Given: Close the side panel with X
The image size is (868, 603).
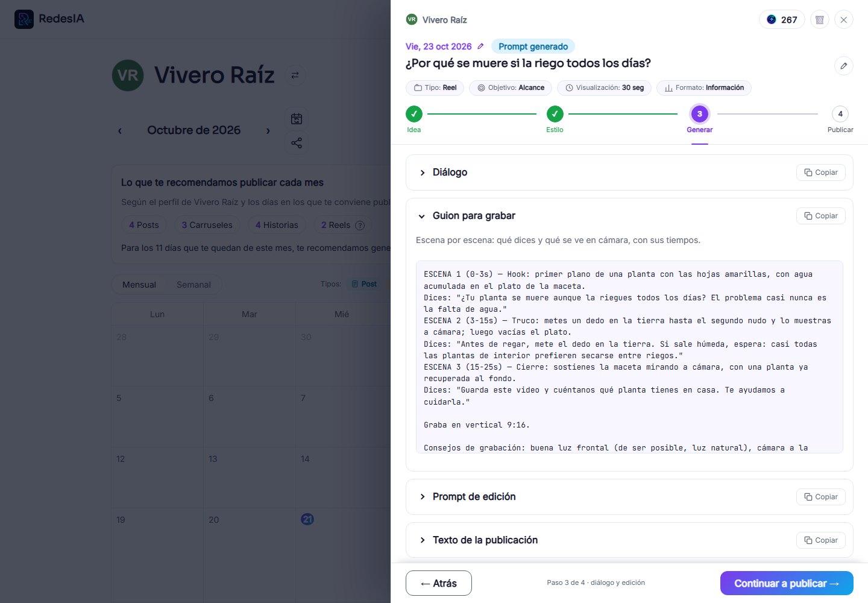Looking at the screenshot, I should click(x=844, y=20).
